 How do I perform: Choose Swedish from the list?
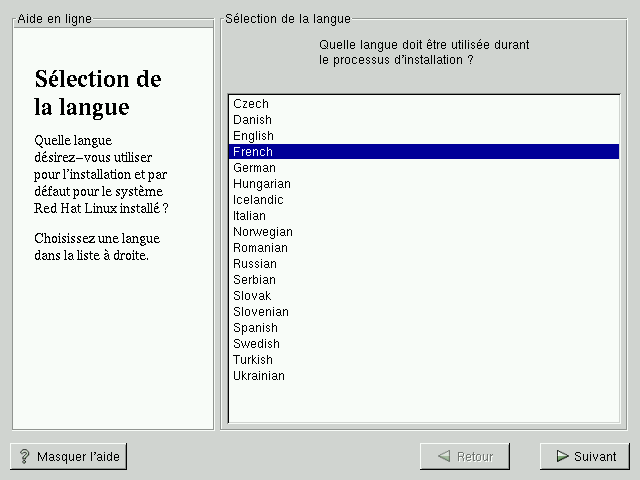(x=256, y=344)
